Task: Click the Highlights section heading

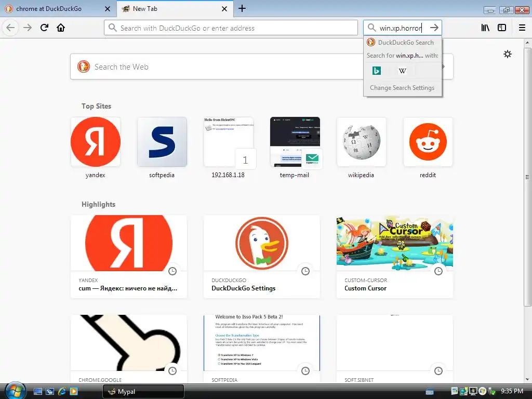Action: click(x=98, y=204)
